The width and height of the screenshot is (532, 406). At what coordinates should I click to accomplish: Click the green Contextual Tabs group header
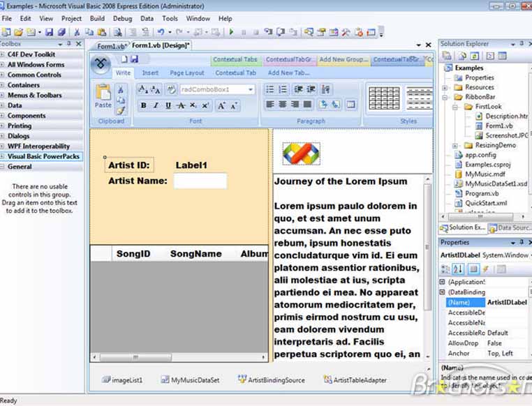235,59
